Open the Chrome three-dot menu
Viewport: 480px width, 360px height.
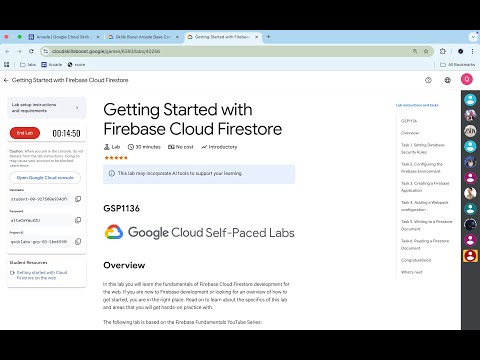point(472,51)
